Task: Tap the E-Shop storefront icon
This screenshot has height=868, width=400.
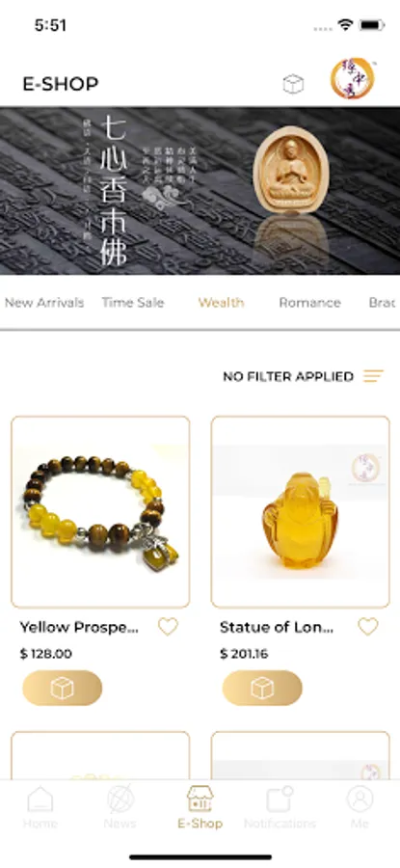Action: (200, 799)
